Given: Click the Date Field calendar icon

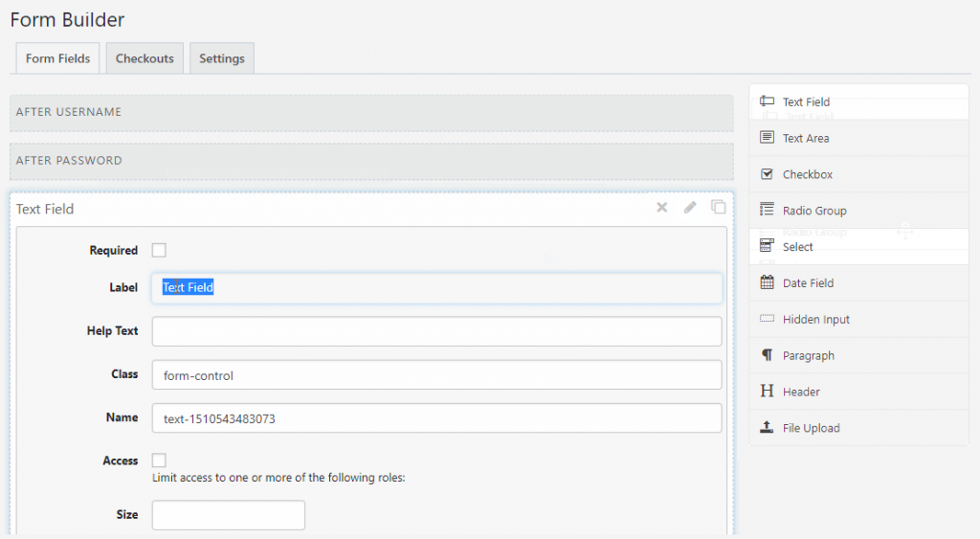Looking at the screenshot, I should click(x=767, y=282).
